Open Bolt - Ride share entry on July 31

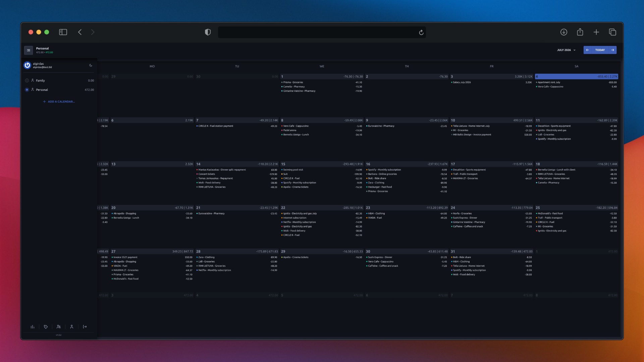(x=491, y=257)
